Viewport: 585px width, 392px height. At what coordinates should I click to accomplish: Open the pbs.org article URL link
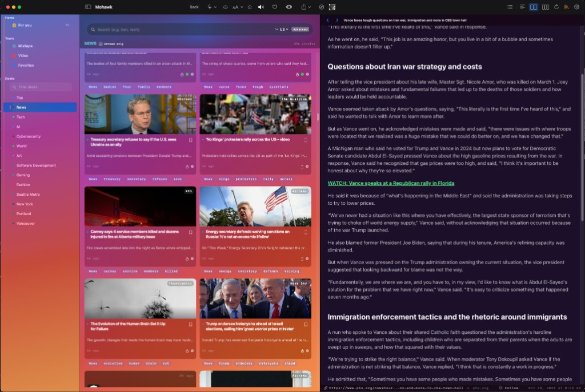[394, 388]
